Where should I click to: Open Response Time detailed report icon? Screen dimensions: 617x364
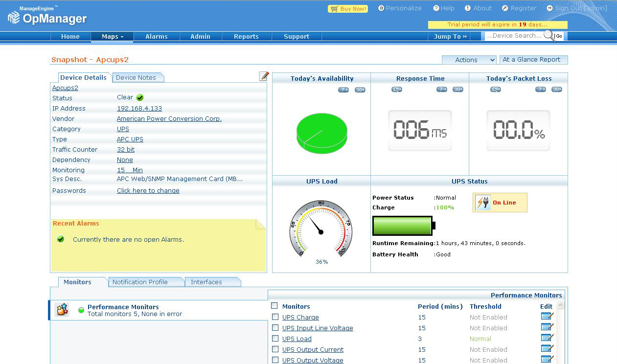pos(397,90)
